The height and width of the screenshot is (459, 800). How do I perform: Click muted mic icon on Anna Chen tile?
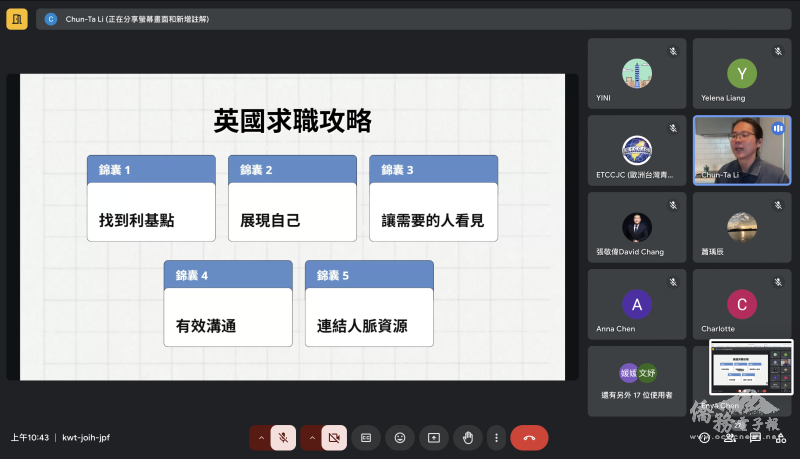[x=673, y=282]
